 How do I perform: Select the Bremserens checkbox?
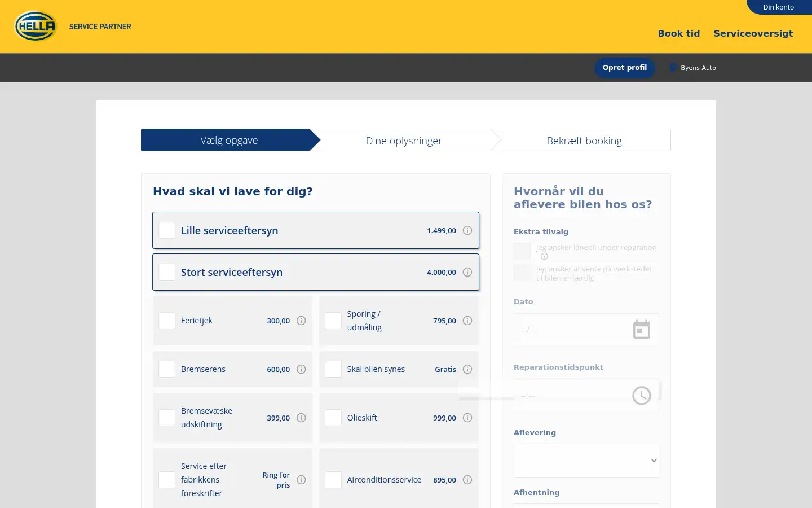[167, 369]
